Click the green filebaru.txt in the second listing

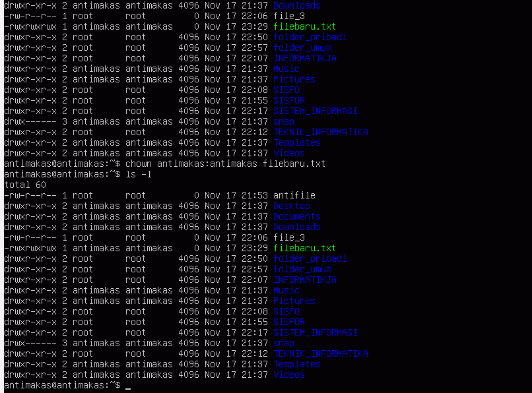point(305,248)
